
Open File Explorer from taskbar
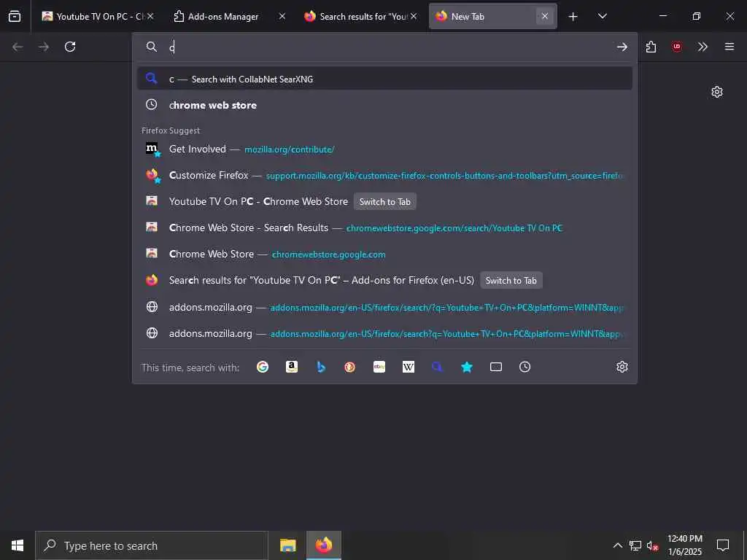[287, 545]
